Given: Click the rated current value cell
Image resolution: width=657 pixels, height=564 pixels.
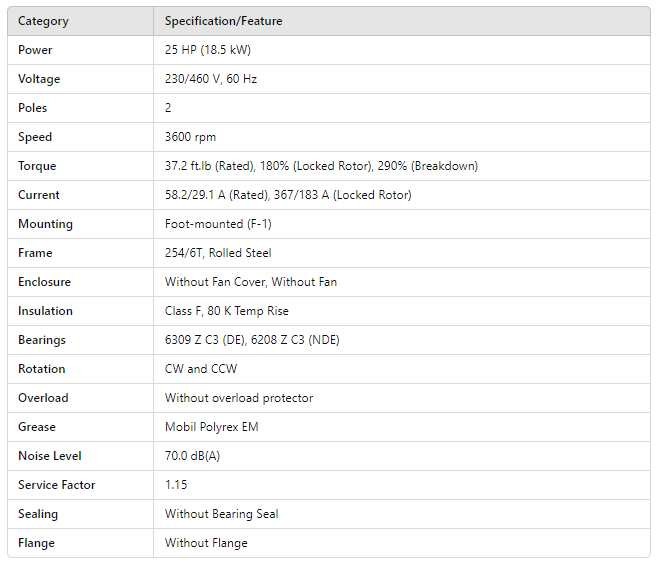Looking at the screenshot, I should point(288,195).
